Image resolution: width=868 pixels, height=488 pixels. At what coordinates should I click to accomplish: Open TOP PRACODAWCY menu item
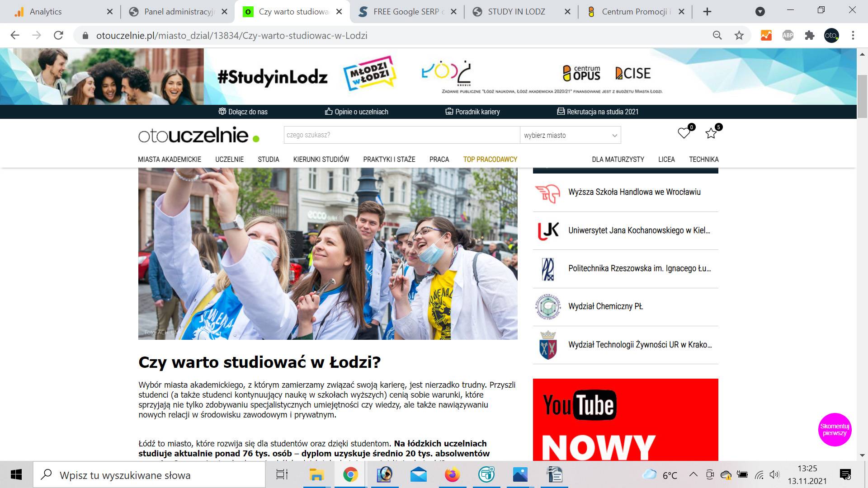tap(490, 159)
